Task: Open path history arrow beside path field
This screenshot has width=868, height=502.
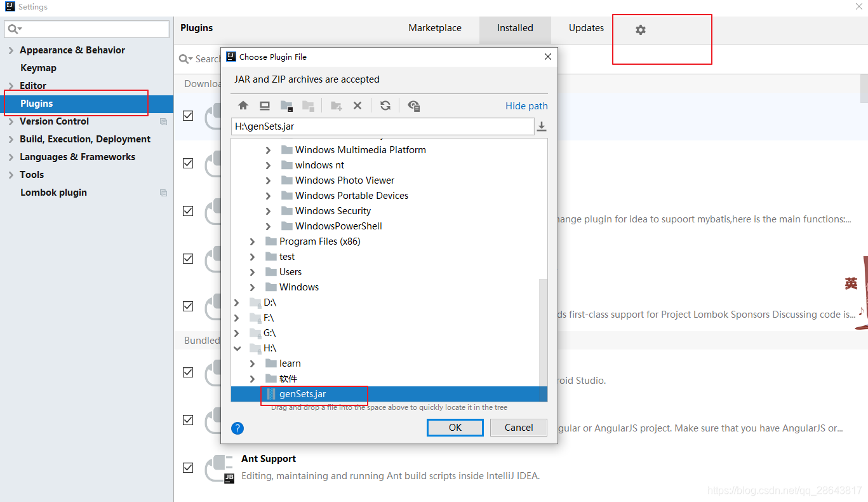Action: 542,126
